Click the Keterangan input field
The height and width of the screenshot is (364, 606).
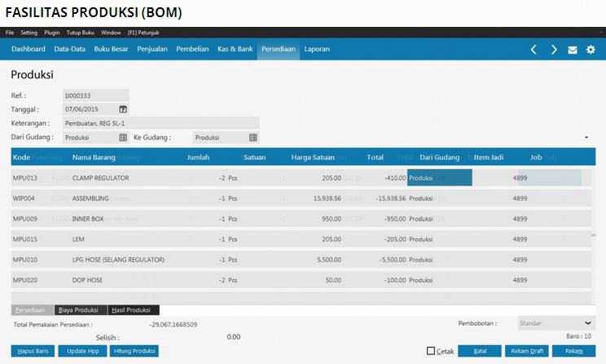coord(160,123)
